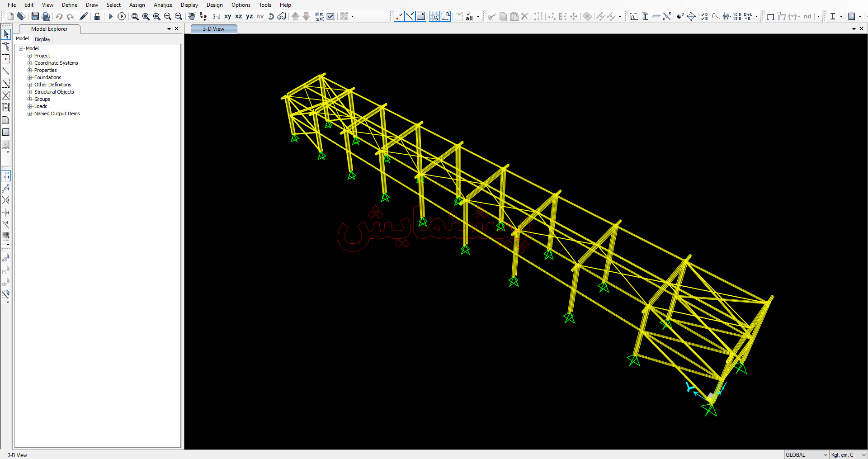Select the Groups tree row
Image resolution: width=868 pixels, height=459 pixels.
pos(42,99)
